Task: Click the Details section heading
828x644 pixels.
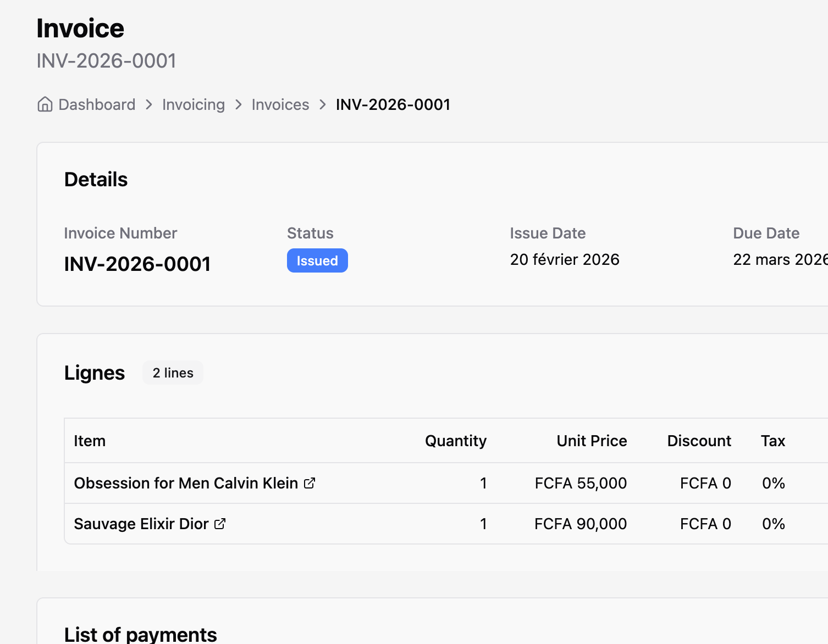Action: point(96,179)
